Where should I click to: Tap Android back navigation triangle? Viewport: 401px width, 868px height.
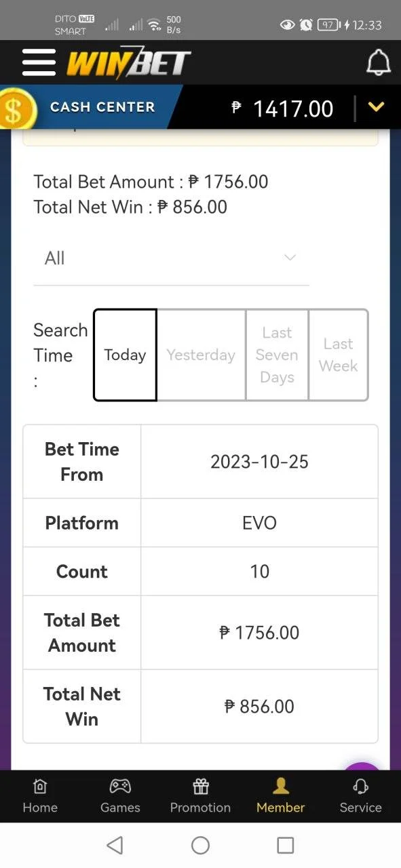tap(115, 845)
